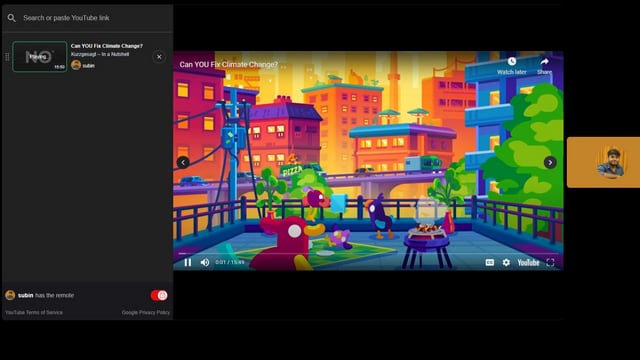Open Google Privacy Policy link
Viewport: 640px width, 360px height.
(x=146, y=313)
